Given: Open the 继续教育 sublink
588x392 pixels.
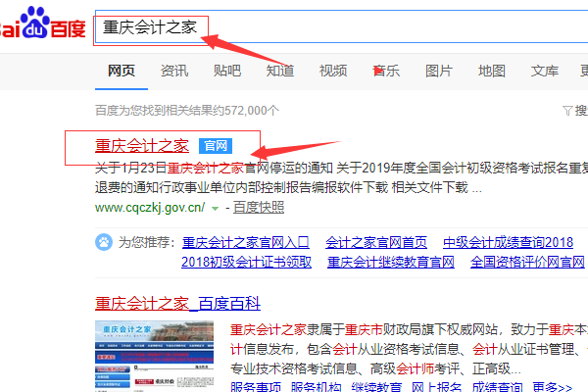Looking at the screenshot, I should tap(376, 387).
